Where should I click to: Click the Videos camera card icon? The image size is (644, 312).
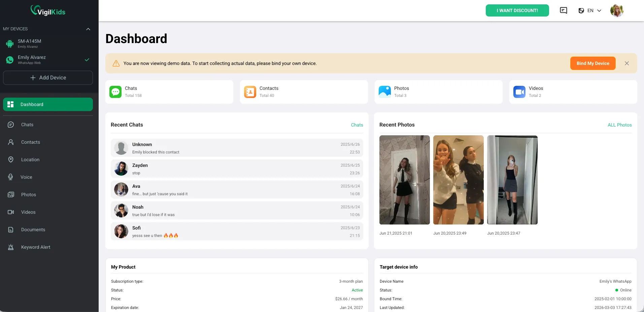[x=519, y=92]
